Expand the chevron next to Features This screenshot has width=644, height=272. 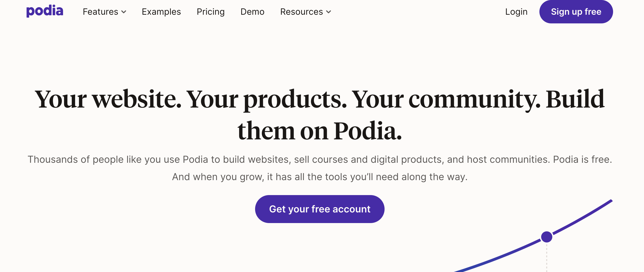(124, 12)
